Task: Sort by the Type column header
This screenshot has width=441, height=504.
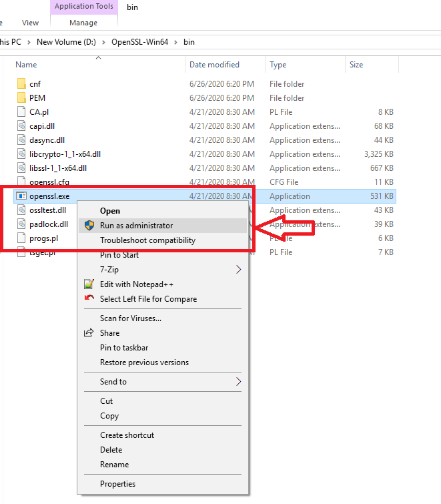Action: tap(278, 65)
